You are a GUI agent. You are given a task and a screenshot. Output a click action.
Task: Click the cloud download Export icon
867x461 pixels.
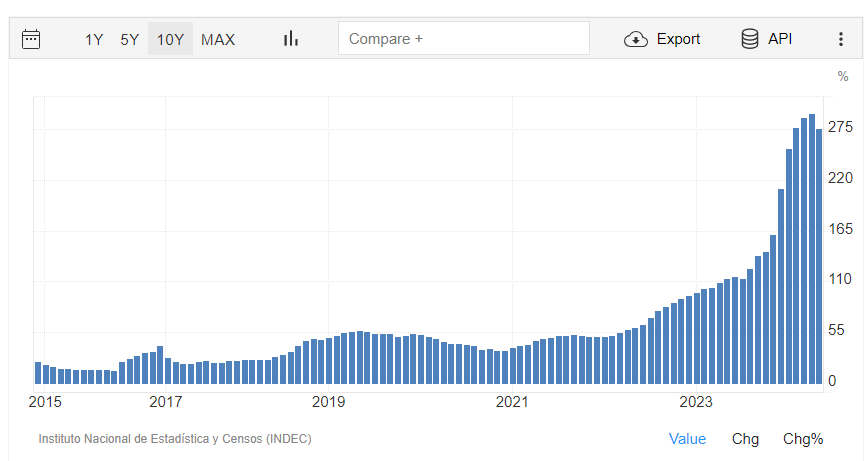click(x=636, y=39)
